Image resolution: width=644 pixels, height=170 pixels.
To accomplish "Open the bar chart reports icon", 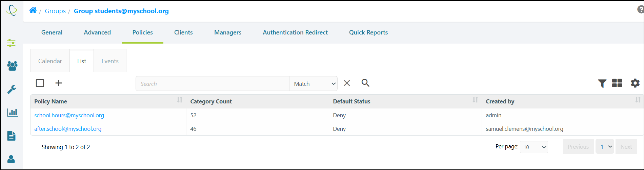I will pos(13,113).
